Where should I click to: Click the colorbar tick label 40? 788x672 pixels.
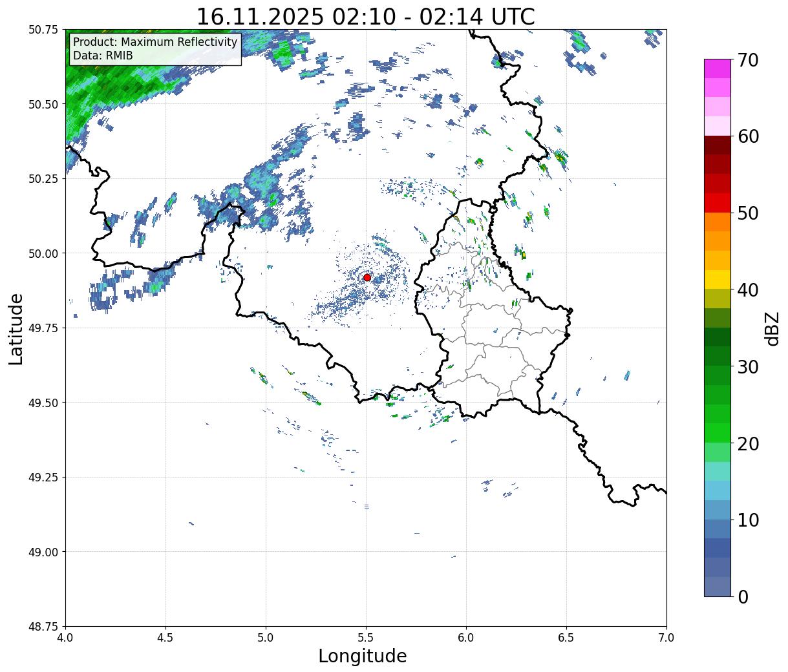click(747, 290)
